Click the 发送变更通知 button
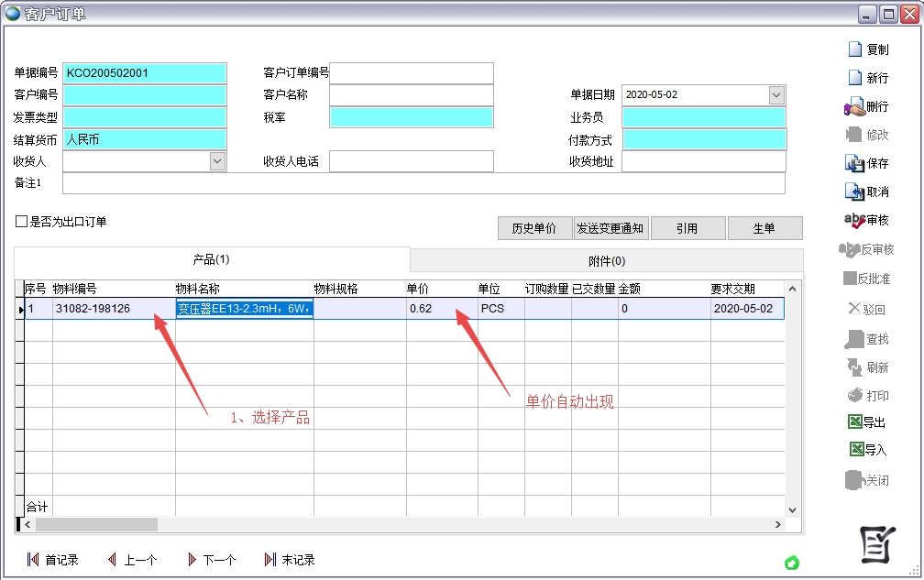This screenshot has height=580, width=924. (x=610, y=228)
